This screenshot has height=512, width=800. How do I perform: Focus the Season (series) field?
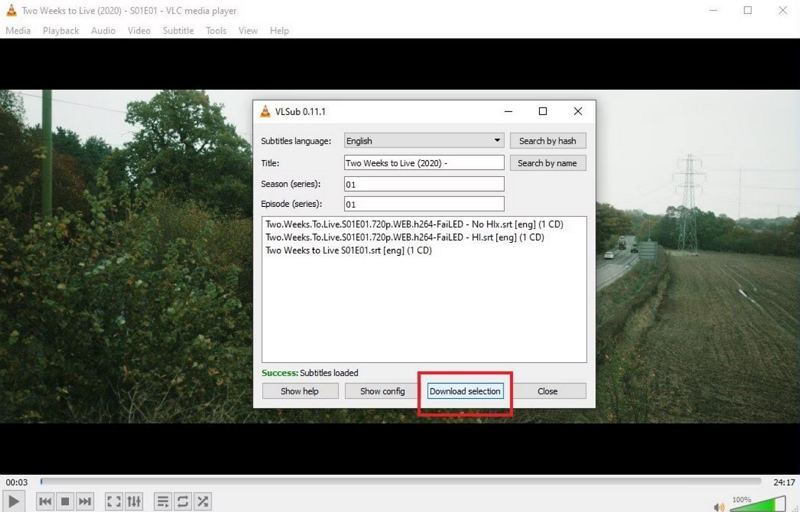[x=424, y=184]
